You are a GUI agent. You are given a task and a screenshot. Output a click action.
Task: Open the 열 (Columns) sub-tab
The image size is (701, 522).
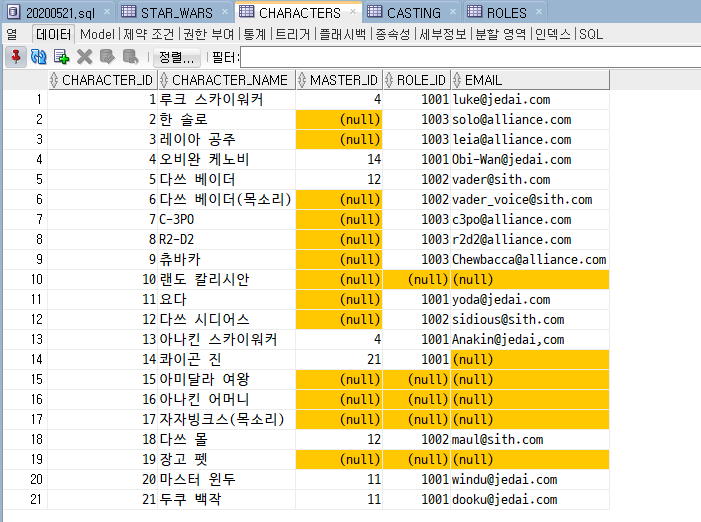pos(12,34)
